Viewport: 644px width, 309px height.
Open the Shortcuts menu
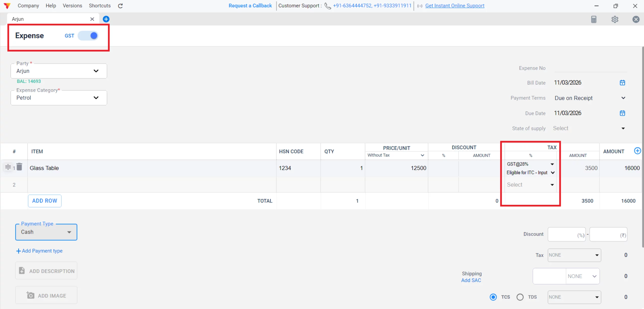click(100, 6)
